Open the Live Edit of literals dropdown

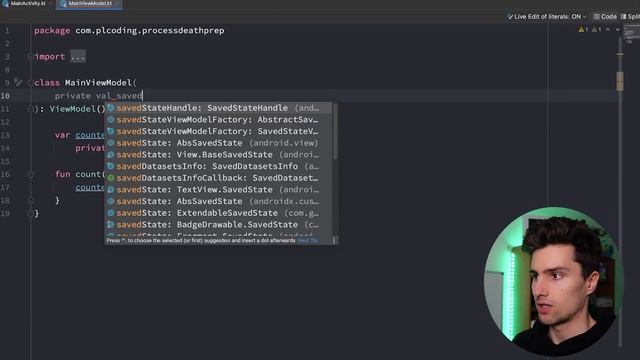point(547,17)
